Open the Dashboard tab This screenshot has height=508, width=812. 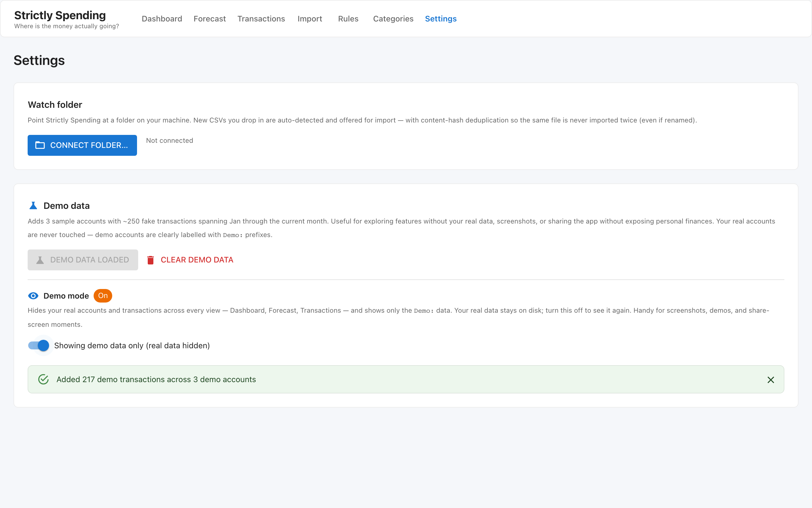[x=162, y=19]
